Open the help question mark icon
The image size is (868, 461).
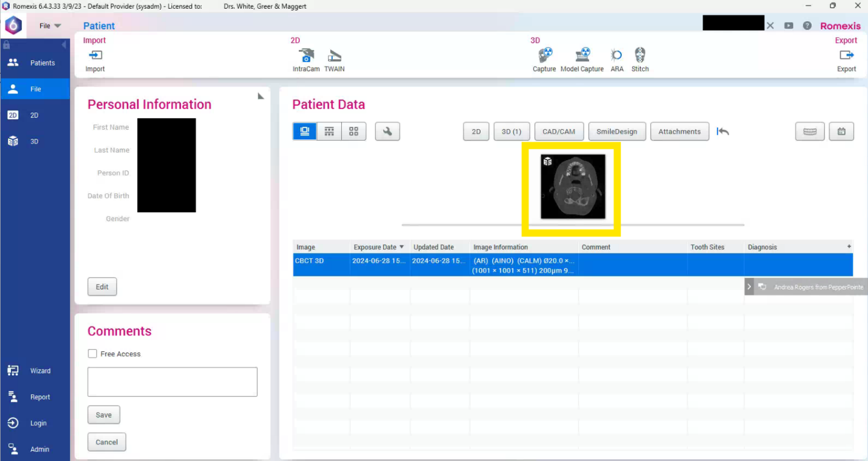[x=807, y=26]
